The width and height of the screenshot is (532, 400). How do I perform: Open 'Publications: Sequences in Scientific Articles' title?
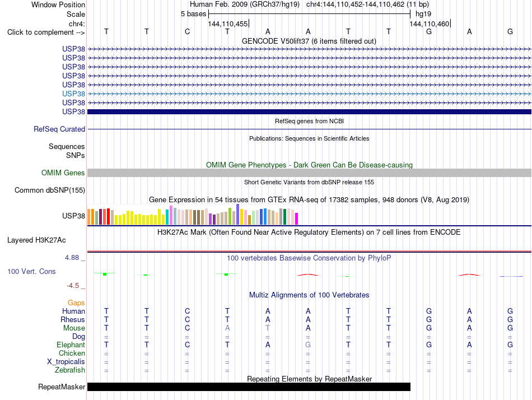pos(309,138)
